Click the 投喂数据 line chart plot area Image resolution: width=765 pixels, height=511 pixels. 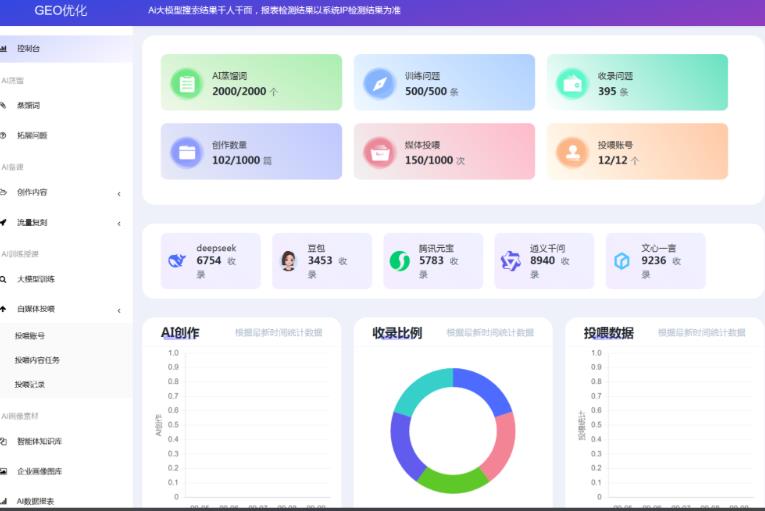click(x=679, y=425)
